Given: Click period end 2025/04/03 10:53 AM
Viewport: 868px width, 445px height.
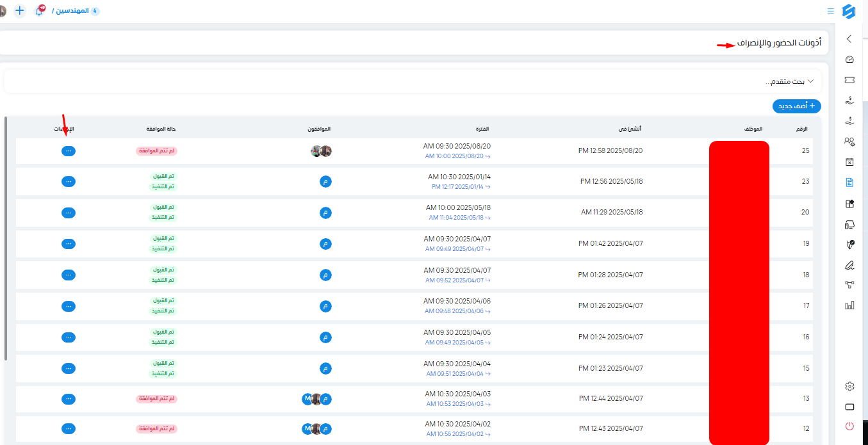Looking at the screenshot, I should [458, 404].
